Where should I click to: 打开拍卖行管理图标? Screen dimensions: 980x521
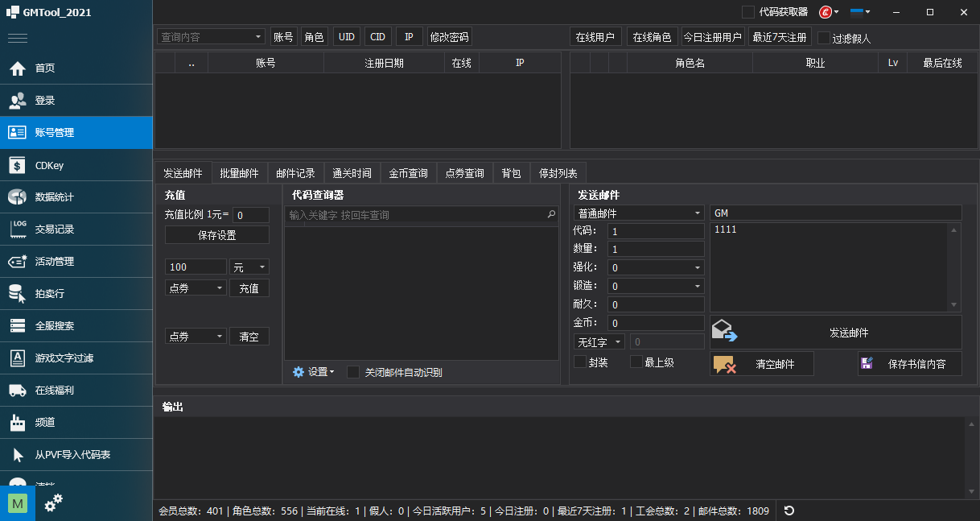pyautogui.click(x=18, y=294)
